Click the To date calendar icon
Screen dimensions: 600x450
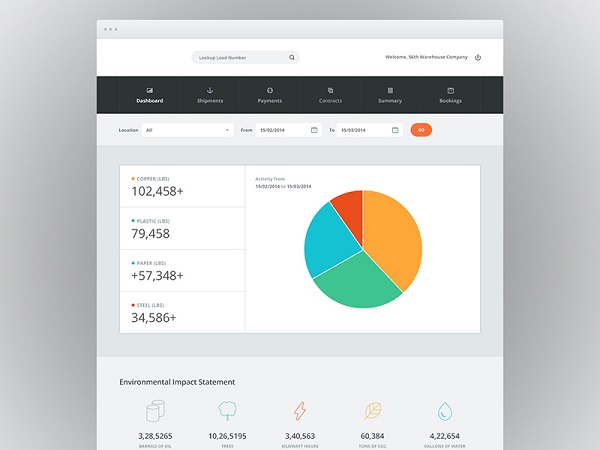(395, 130)
